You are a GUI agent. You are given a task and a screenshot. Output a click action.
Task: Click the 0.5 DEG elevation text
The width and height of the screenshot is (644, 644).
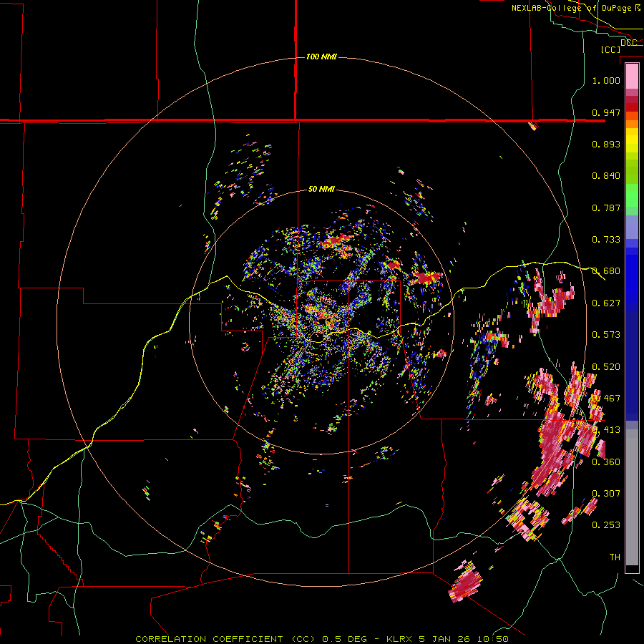(345, 639)
